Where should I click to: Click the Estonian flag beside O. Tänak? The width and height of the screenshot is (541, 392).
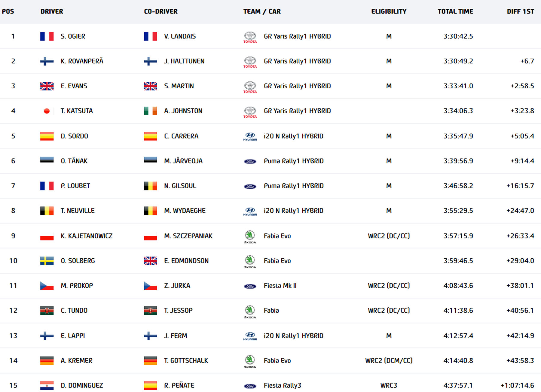click(x=47, y=160)
